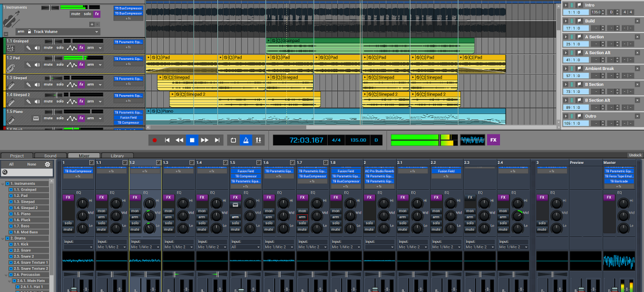This screenshot has height=292, width=644.
Task: Collapse the 2. Drums tree group
Action: click(3, 238)
